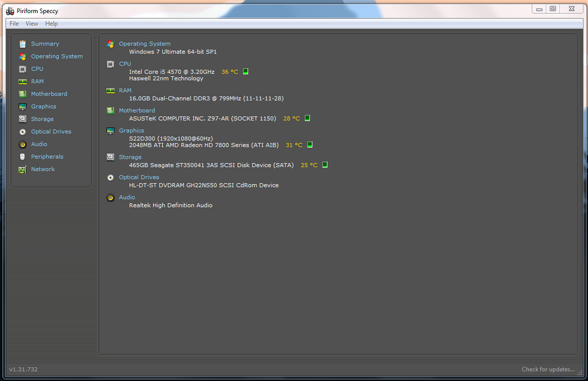Open the Optical Drives heading link
The height and width of the screenshot is (381, 588).
[x=139, y=177]
